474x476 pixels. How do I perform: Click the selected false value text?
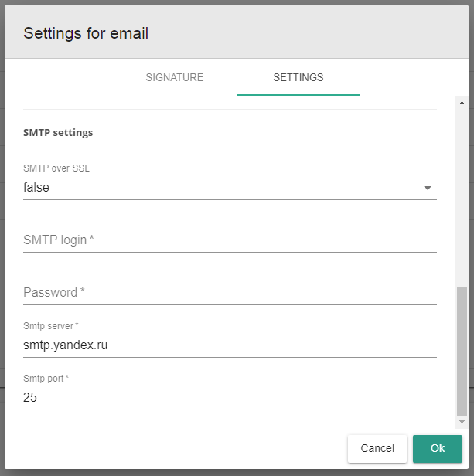point(36,187)
